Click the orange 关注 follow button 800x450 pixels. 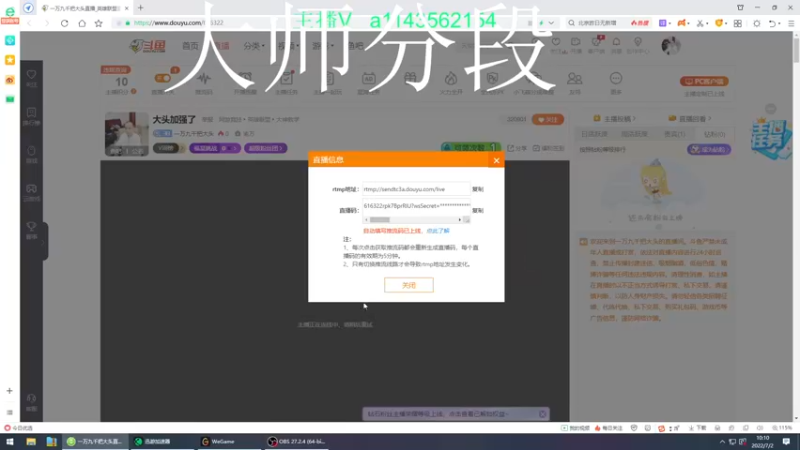(x=547, y=119)
